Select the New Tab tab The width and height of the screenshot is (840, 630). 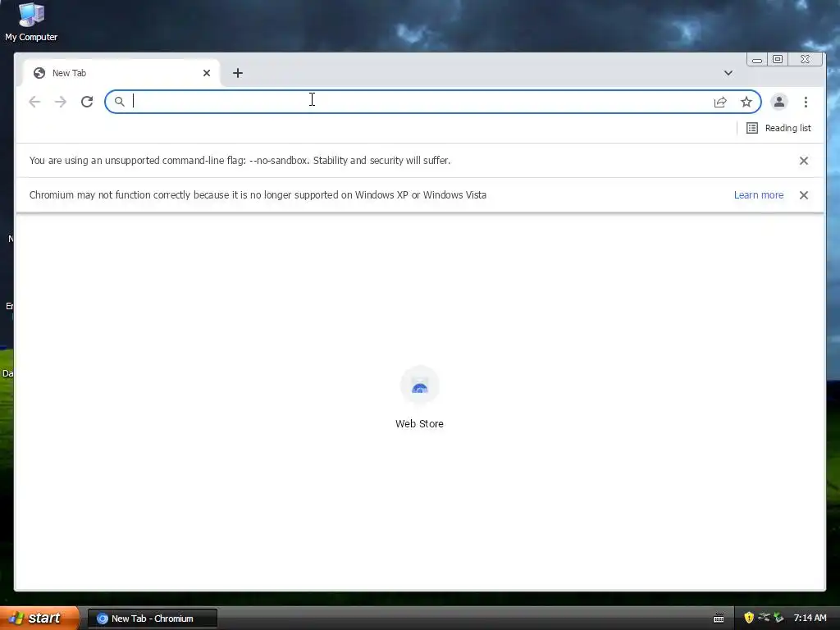pos(121,73)
